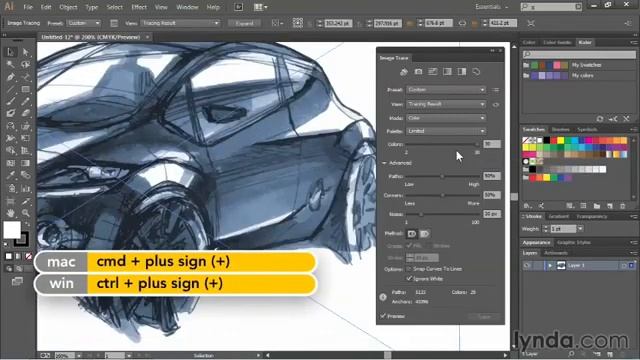Select the Zoom tool in toolbox
640x360 pixels.
(x=25, y=213)
